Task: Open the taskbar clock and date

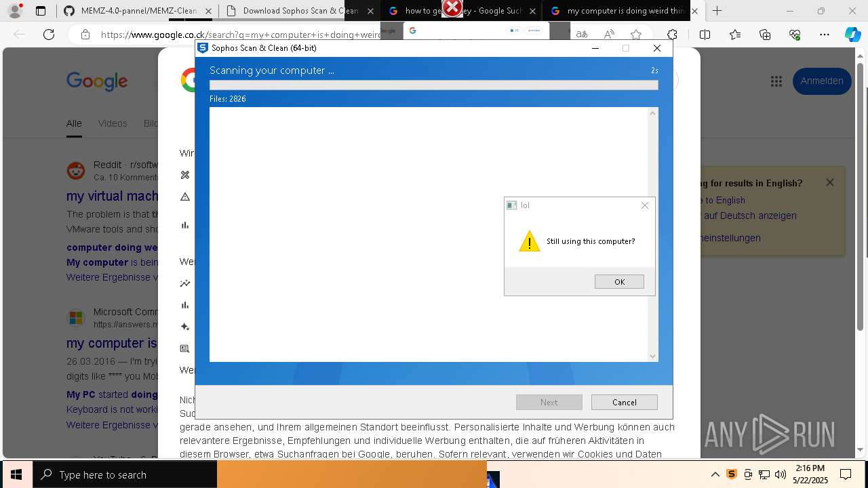Action: 810,474
